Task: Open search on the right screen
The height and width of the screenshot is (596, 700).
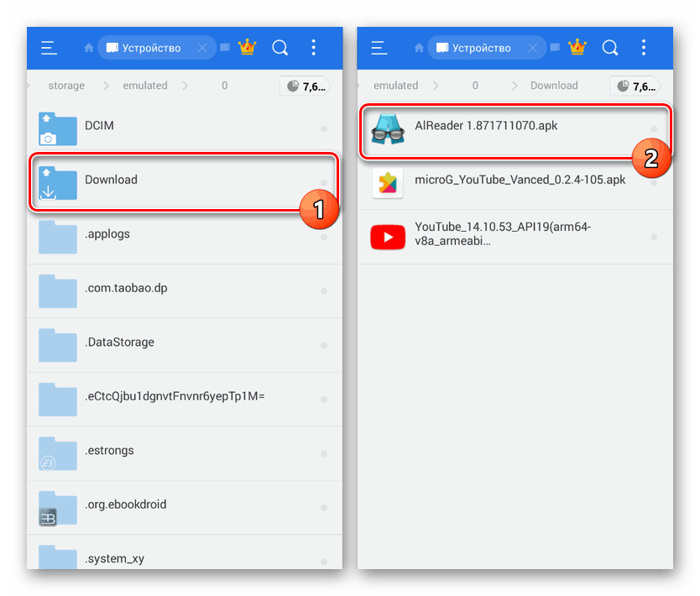Action: [609, 48]
